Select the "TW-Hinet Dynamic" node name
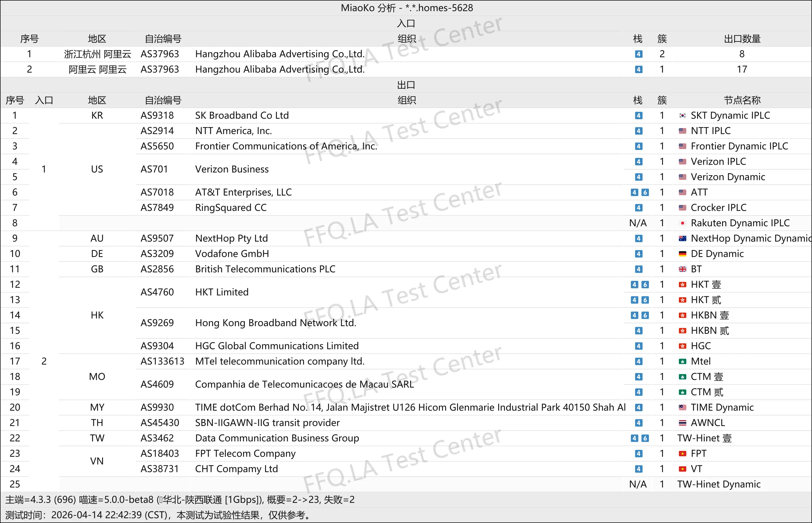Screen dimensions: 812x523 tap(719, 484)
